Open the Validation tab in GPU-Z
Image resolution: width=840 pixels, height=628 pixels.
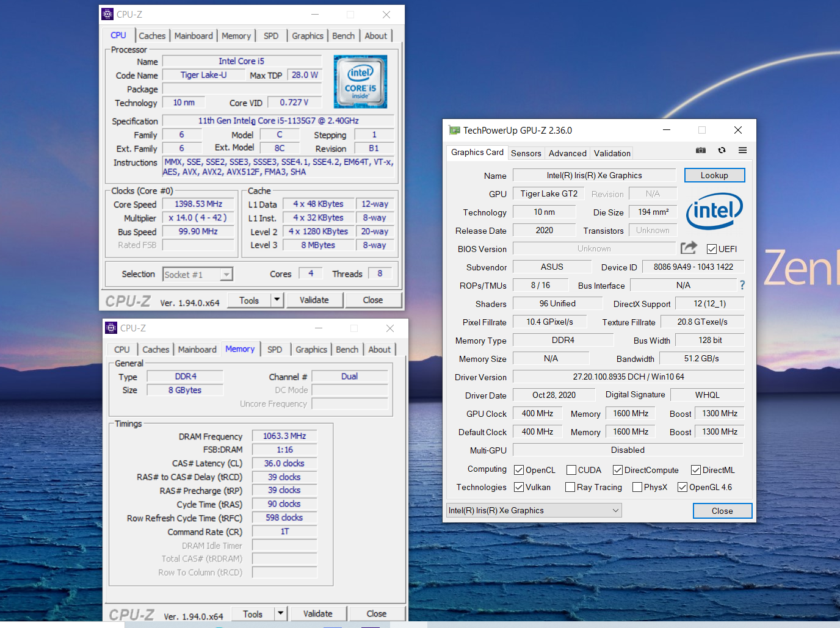click(612, 153)
